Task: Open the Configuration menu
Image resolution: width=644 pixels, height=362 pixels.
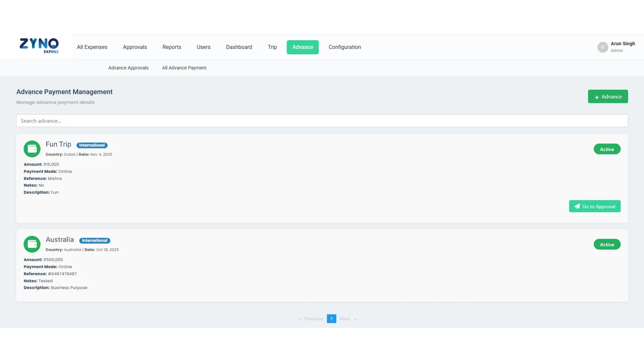Action: pos(344,47)
